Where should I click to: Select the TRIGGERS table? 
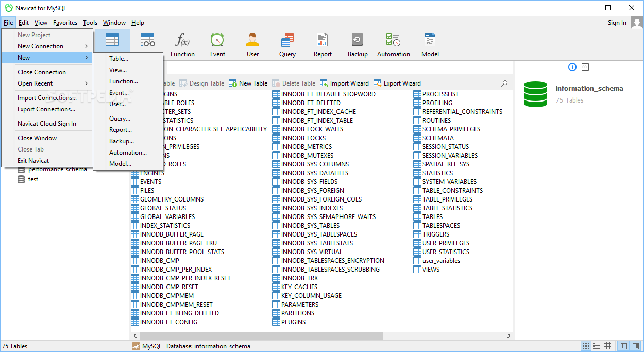[x=431, y=234]
